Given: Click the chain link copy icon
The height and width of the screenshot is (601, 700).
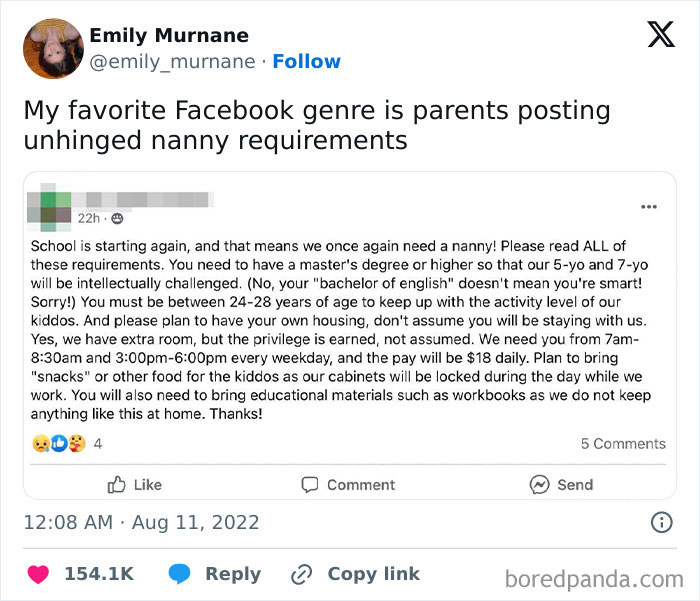Looking at the screenshot, I should pyautogui.click(x=301, y=574).
